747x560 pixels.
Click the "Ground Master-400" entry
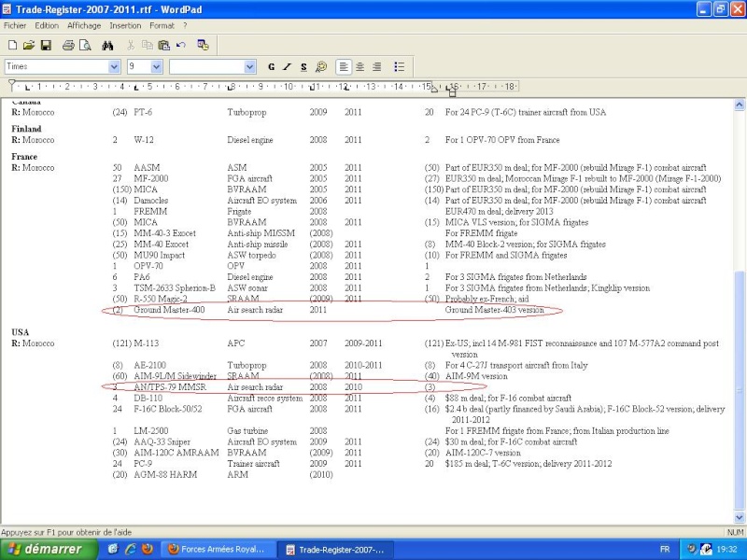(169, 310)
